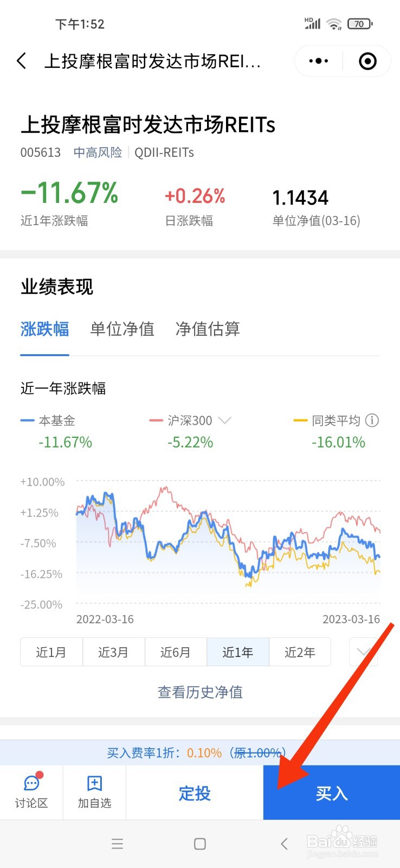400x868 pixels.
Task: Open the three-dot more menu
Action: tap(319, 61)
